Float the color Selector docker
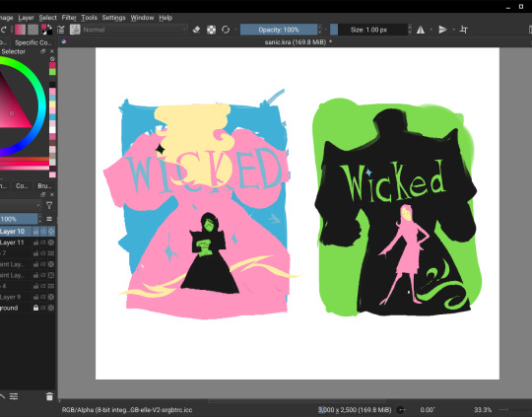Image resolution: width=532 pixels, height=417 pixels. point(42,51)
